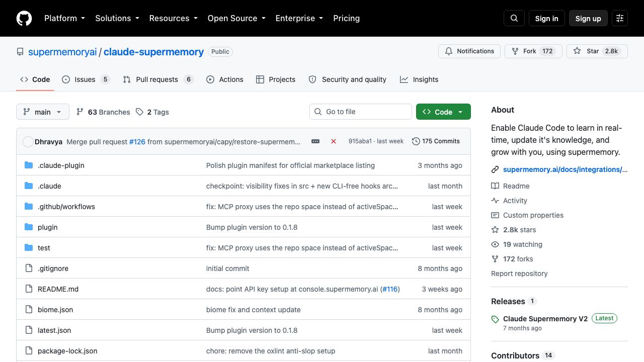Expand the Solutions menu

point(117,18)
